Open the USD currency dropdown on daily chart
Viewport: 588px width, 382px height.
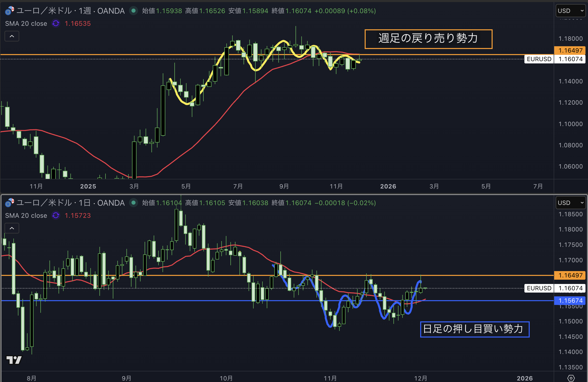[570, 203]
